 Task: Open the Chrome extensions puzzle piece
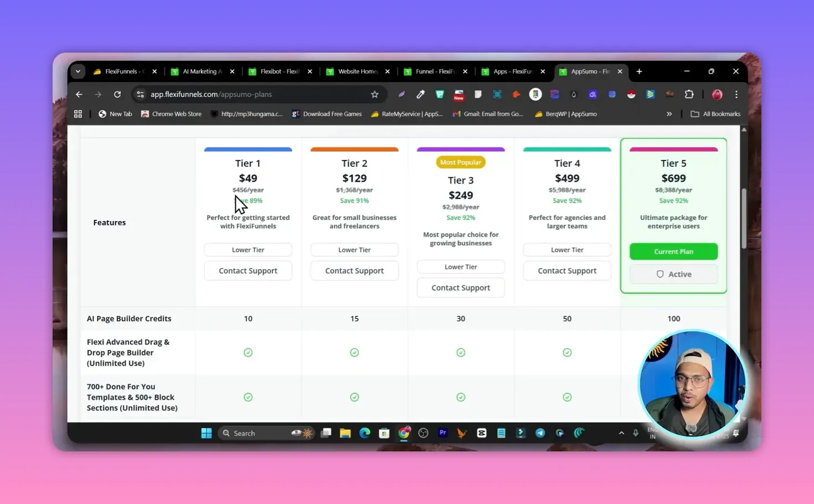click(x=689, y=94)
